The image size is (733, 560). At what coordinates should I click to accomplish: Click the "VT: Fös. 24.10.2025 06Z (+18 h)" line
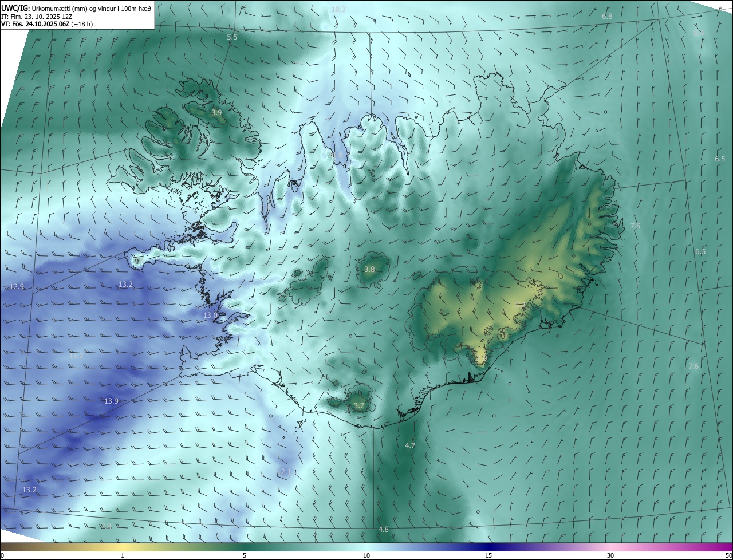(x=47, y=24)
